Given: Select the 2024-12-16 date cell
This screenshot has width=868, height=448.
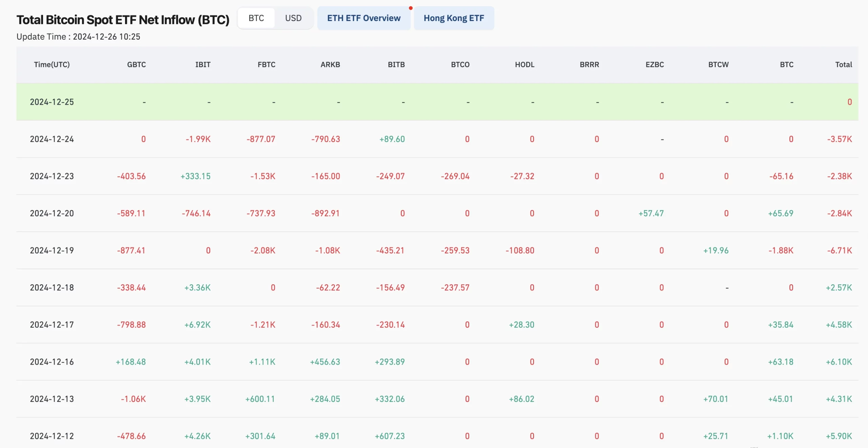Looking at the screenshot, I should pos(52,362).
